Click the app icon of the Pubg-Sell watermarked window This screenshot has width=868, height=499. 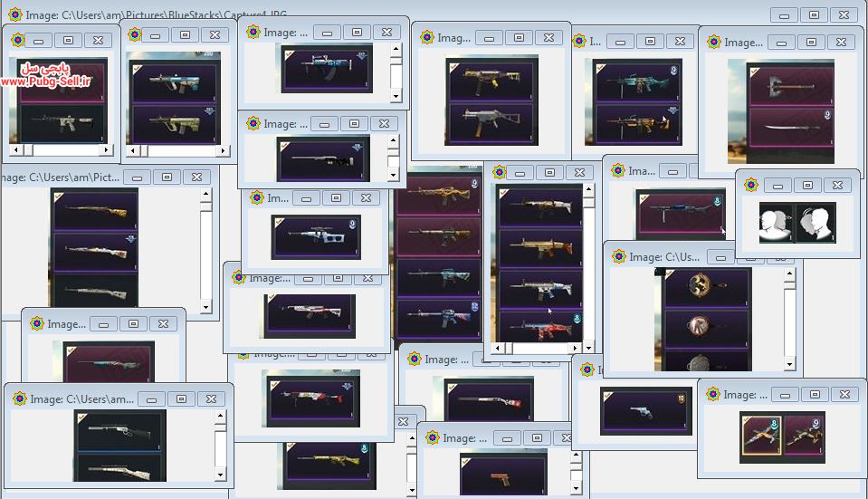tap(18, 40)
